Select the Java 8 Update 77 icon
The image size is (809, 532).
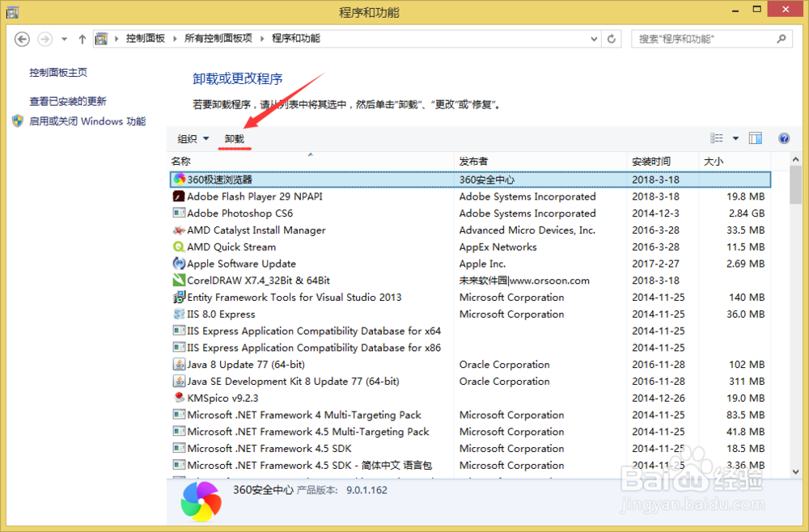point(179,365)
